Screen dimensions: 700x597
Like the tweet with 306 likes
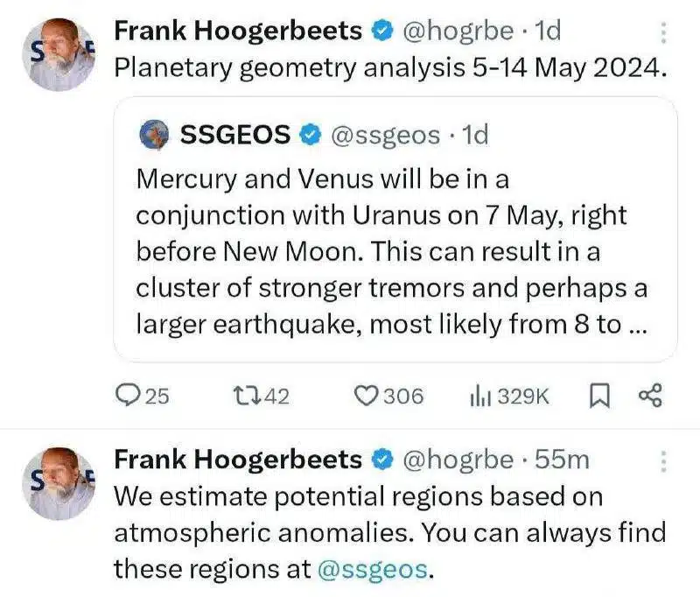click(x=366, y=396)
